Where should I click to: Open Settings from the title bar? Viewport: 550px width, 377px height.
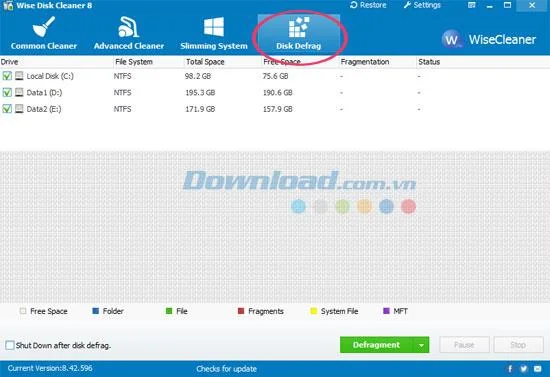(422, 5)
